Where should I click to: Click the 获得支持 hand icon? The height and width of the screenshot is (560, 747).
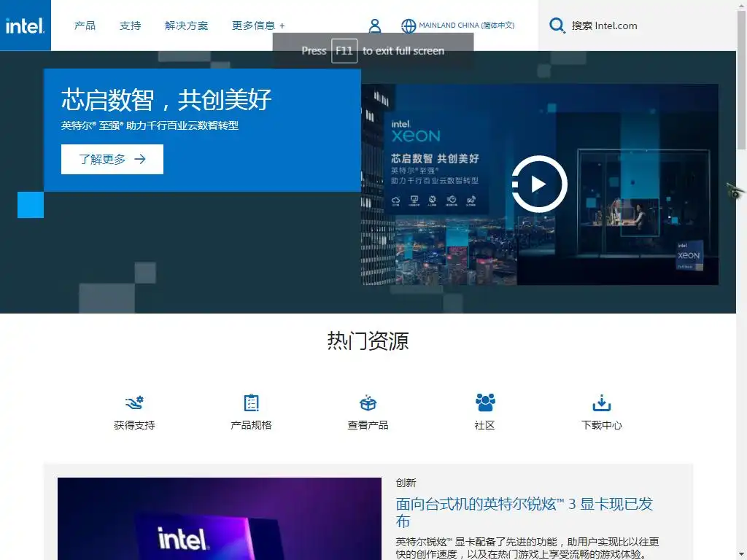tap(134, 402)
